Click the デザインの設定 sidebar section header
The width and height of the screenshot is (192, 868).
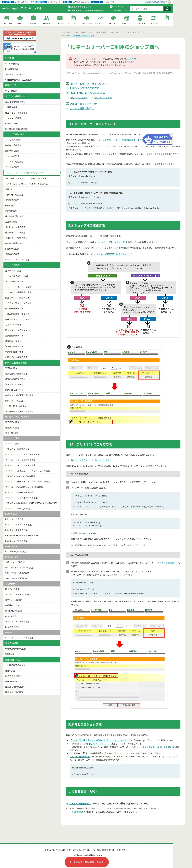pyautogui.click(x=32, y=265)
